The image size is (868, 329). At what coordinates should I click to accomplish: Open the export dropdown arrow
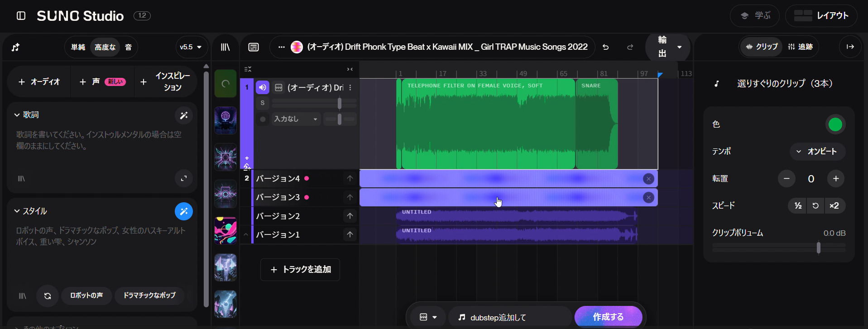679,47
